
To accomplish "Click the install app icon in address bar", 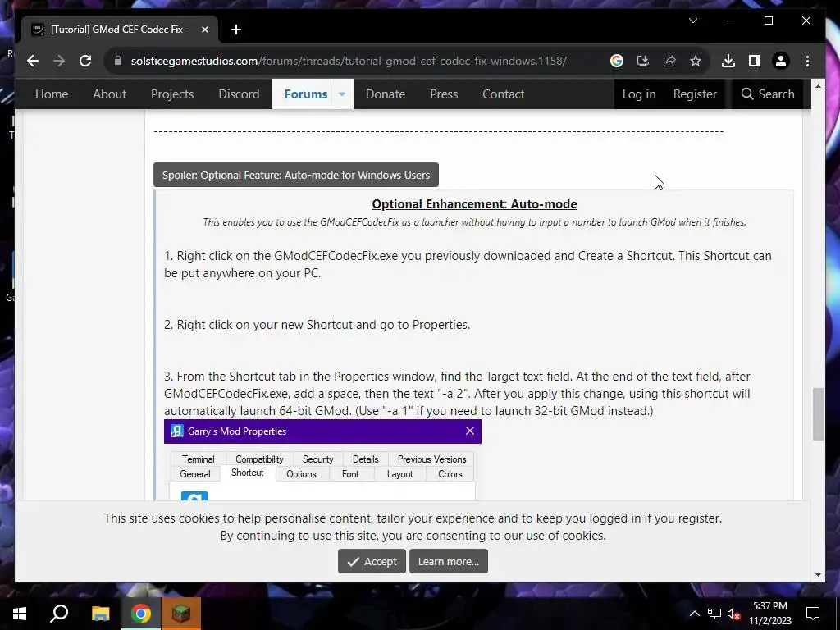I will tap(643, 61).
